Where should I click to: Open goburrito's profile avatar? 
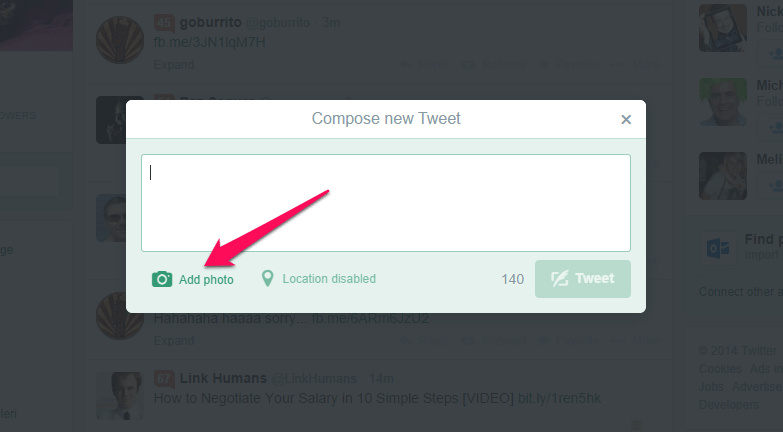[120, 40]
